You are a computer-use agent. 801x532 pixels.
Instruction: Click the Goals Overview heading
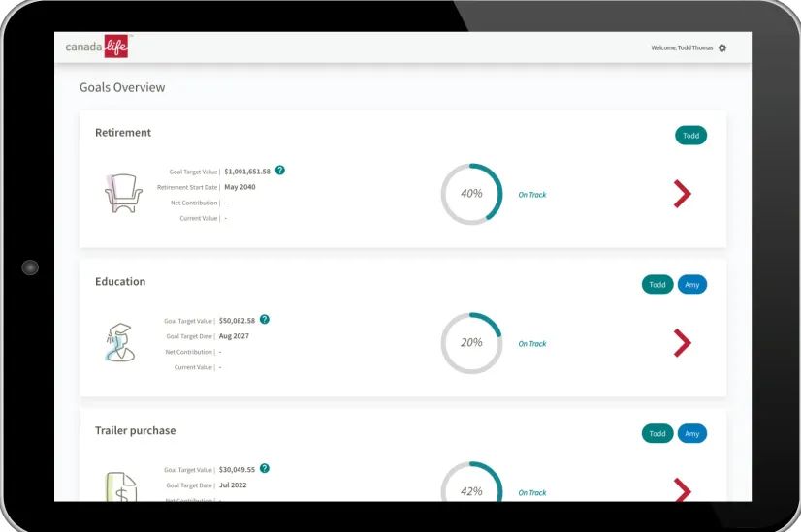tap(122, 87)
